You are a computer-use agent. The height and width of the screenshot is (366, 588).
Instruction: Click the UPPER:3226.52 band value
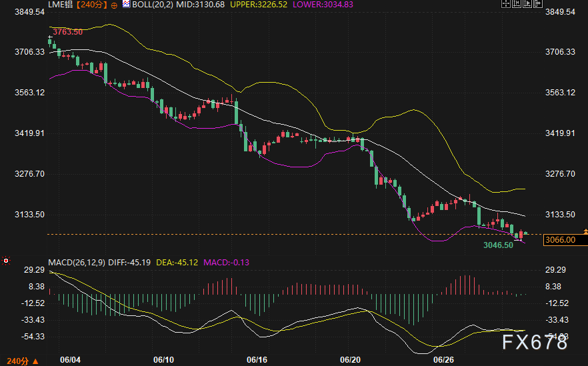coord(259,5)
